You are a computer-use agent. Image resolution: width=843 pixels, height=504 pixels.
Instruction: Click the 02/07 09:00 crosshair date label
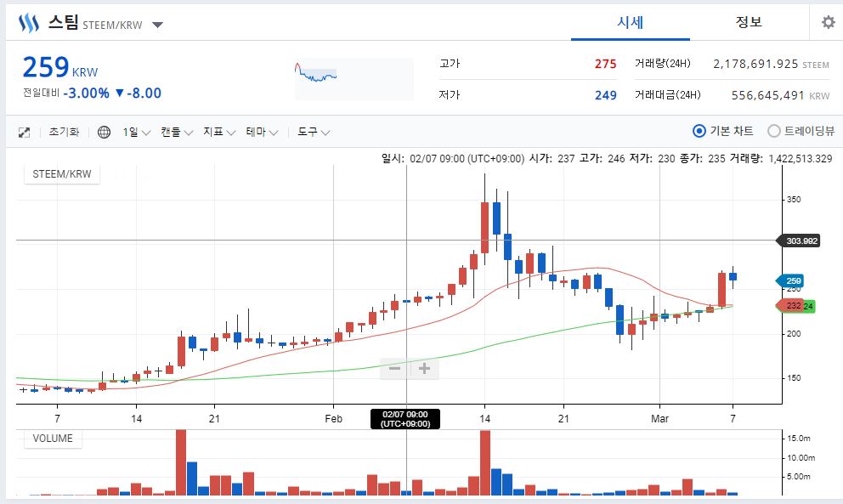tap(405, 419)
